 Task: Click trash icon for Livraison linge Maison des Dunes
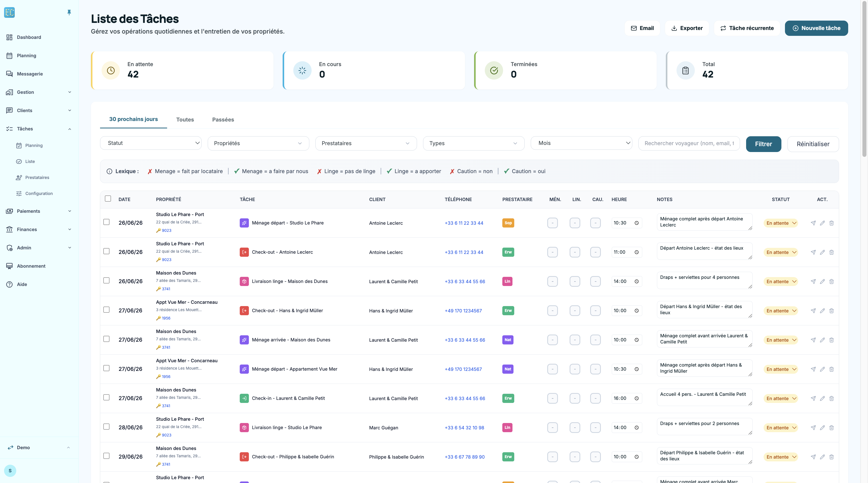tap(831, 282)
